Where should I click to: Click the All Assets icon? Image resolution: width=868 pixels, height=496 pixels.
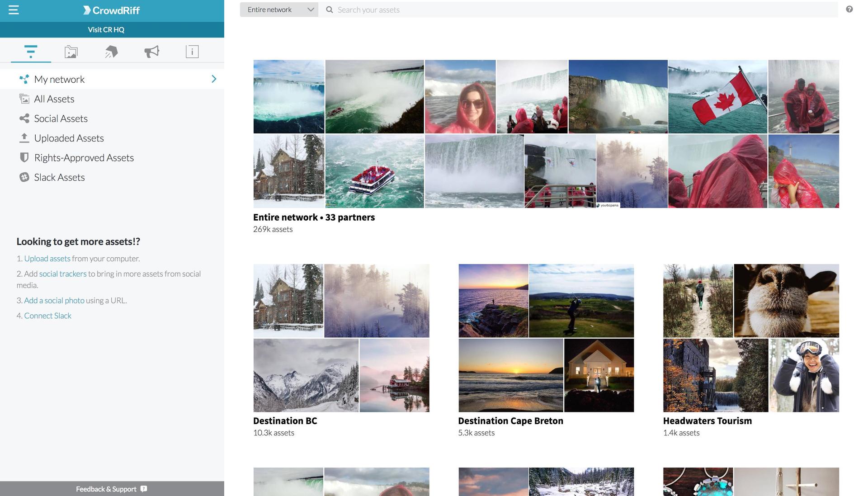(24, 99)
